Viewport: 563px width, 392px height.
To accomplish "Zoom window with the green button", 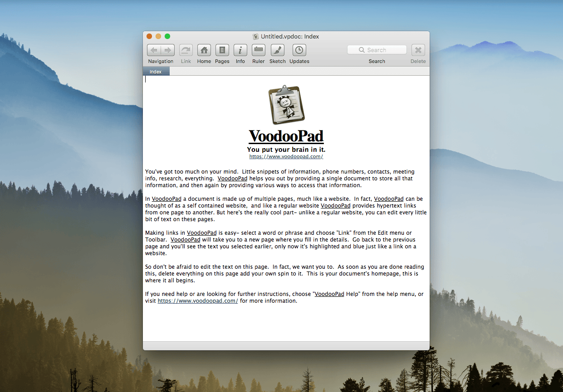I will click(167, 36).
